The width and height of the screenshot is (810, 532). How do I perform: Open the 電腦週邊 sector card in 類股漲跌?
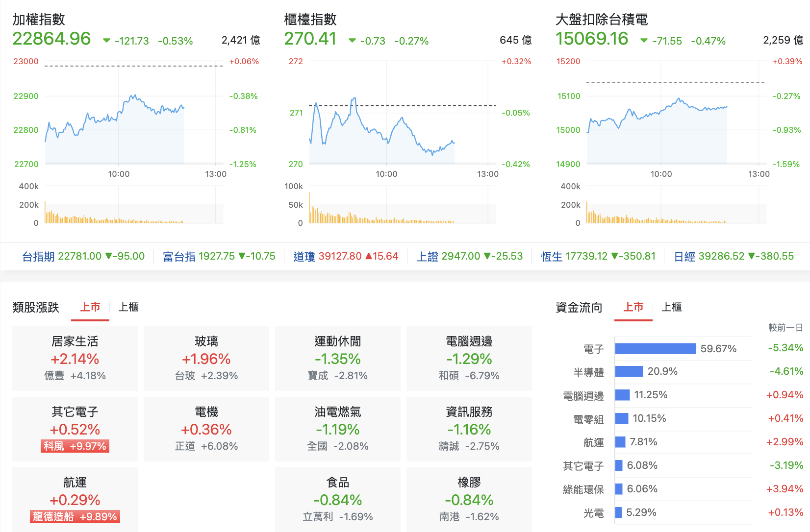(x=469, y=359)
